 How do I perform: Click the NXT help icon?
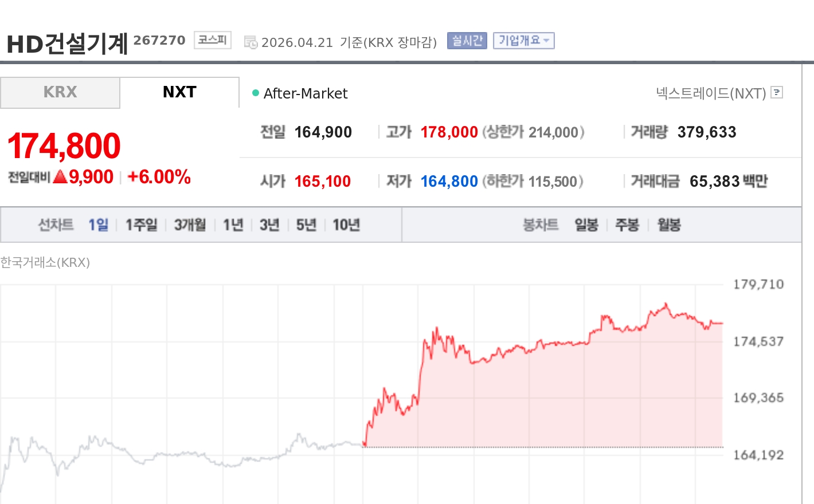777,92
